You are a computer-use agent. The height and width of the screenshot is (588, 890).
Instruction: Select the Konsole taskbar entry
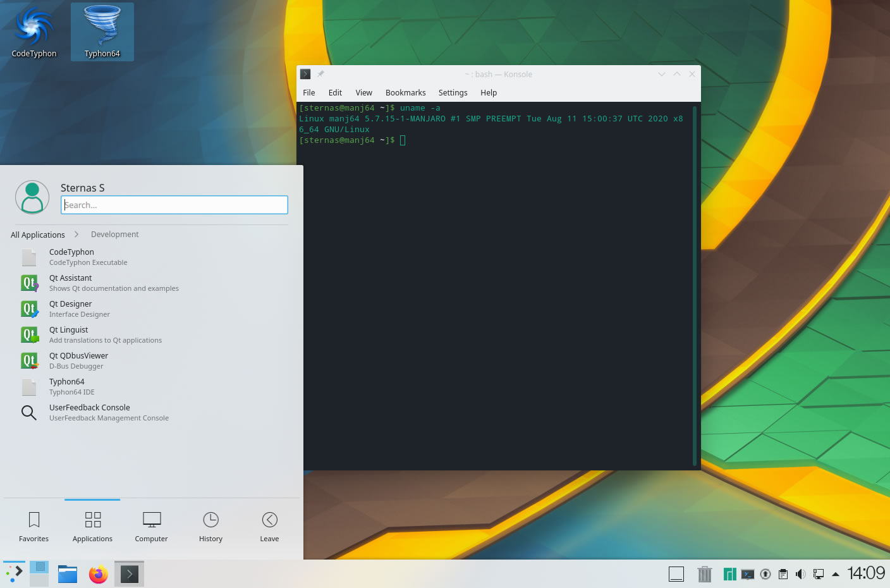pos(129,574)
